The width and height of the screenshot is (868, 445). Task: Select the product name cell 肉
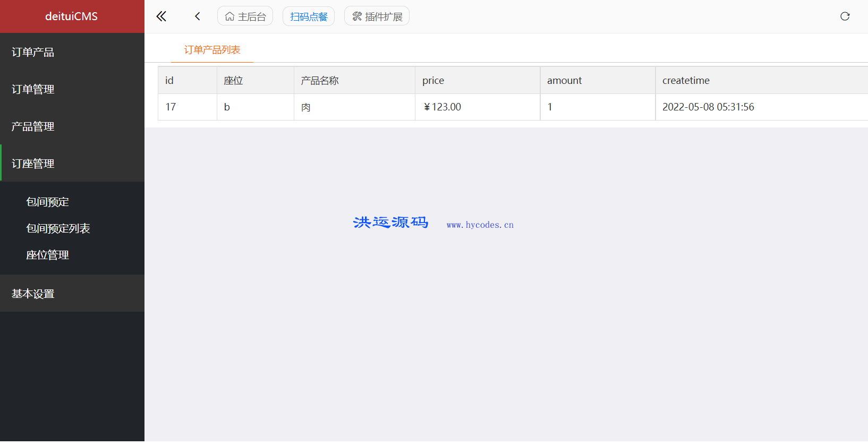tap(355, 107)
